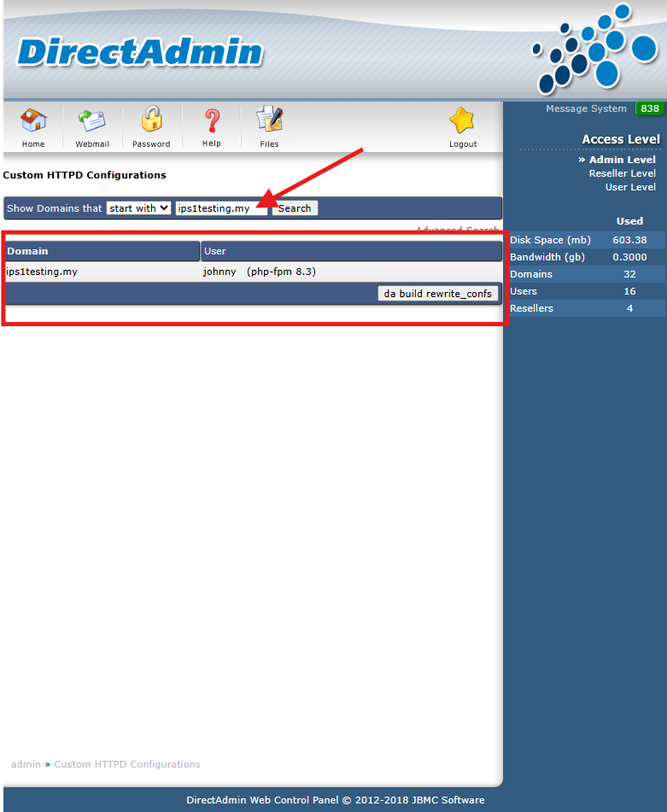667x812 pixels.
Task: Open the Home house icon
Action: tap(33, 120)
